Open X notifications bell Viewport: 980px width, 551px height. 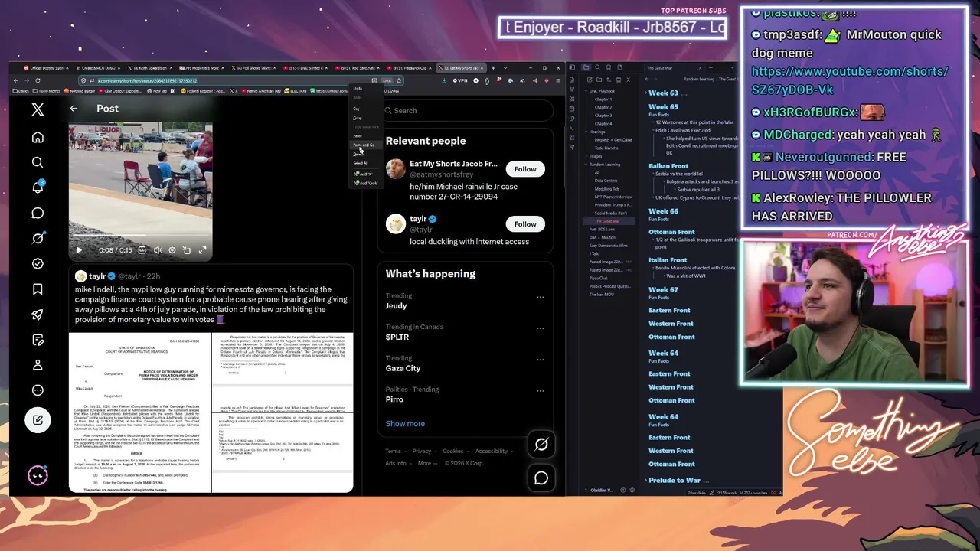click(x=38, y=187)
